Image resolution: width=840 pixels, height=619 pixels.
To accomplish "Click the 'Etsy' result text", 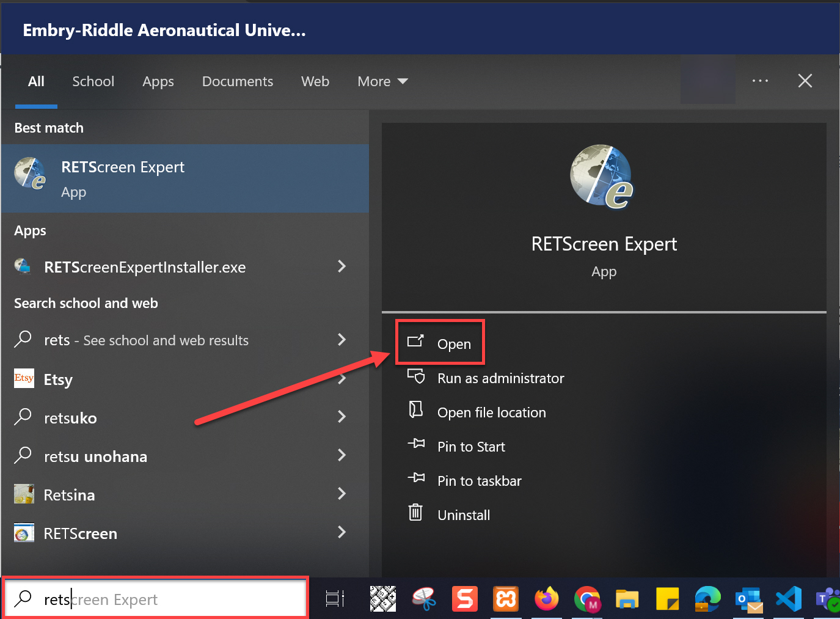I will click(x=58, y=380).
